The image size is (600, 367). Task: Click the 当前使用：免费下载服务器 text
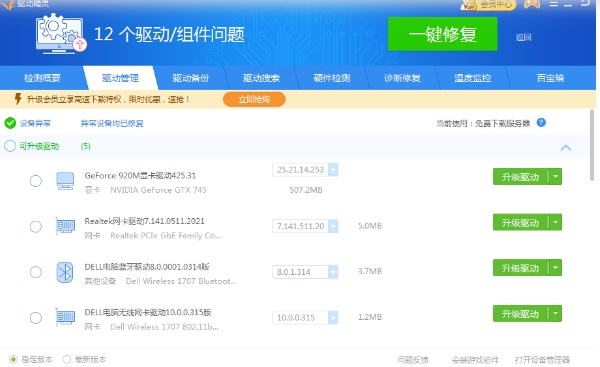(483, 123)
